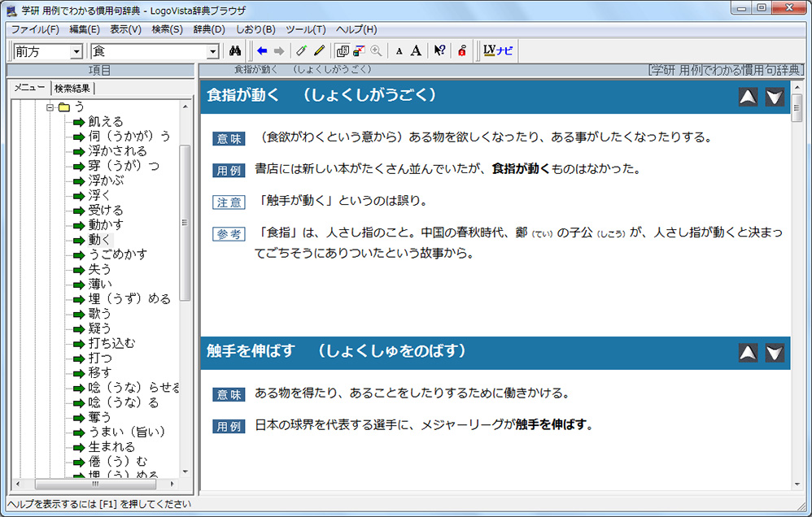Click the magnifier zoom icon
The image size is (812, 517).
pos(377,50)
